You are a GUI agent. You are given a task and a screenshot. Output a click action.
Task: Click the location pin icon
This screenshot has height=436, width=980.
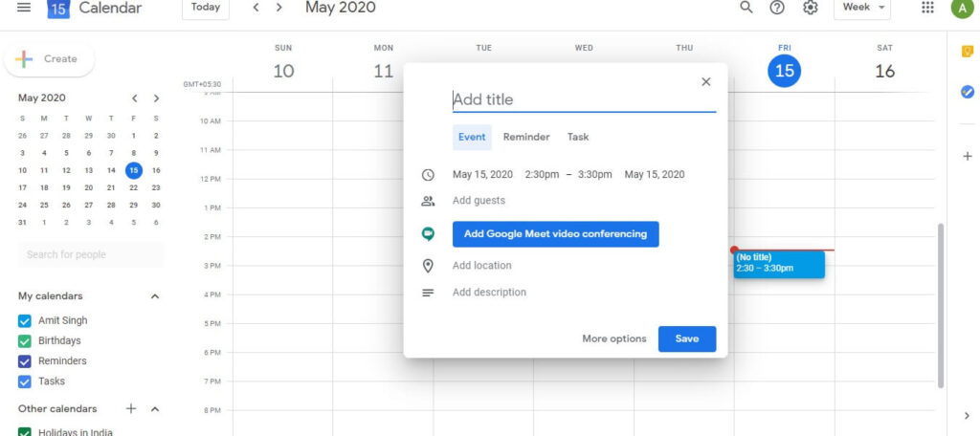coord(428,266)
